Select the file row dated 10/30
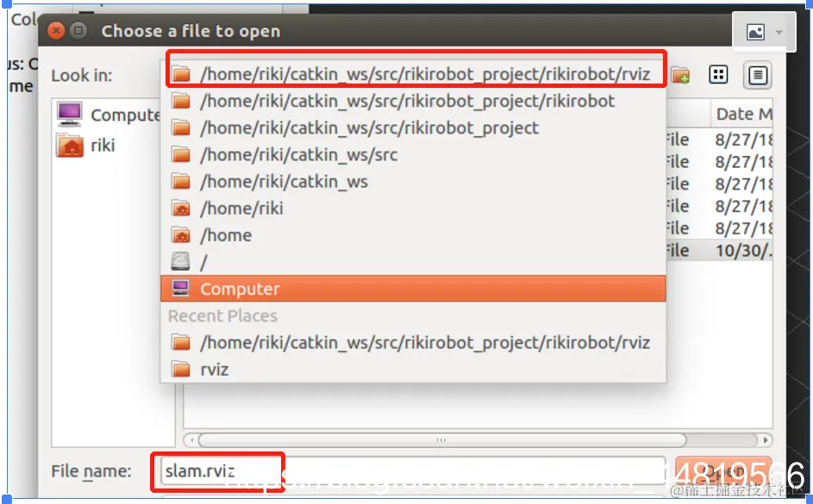This screenshot has width=813, height=504. tap(720, 251)
